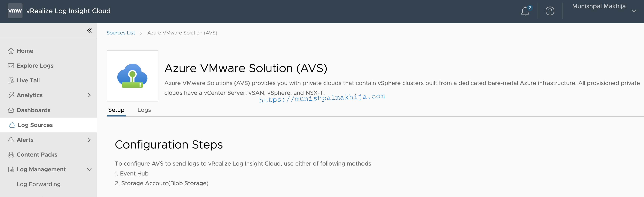This screenshot has width=644, height=197.
Task: Click the Home house icon
Action: [11, 51]
